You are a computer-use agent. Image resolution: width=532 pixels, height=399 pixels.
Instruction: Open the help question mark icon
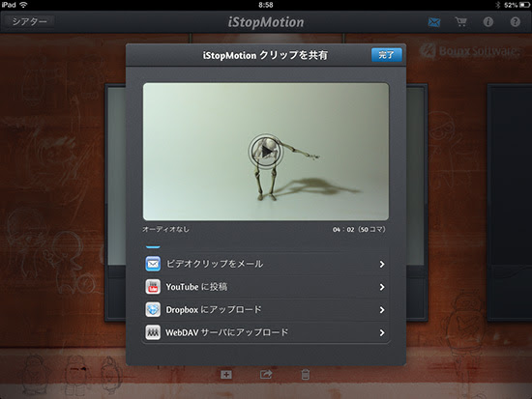coord(515,22)
